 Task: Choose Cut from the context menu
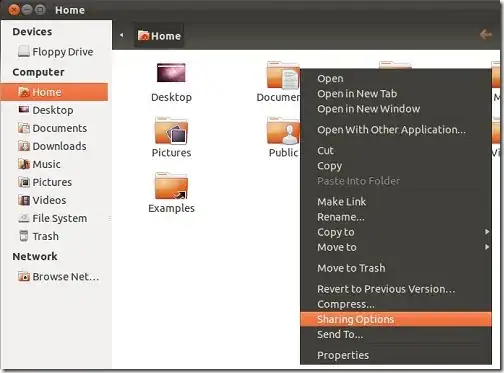[396, 151]
